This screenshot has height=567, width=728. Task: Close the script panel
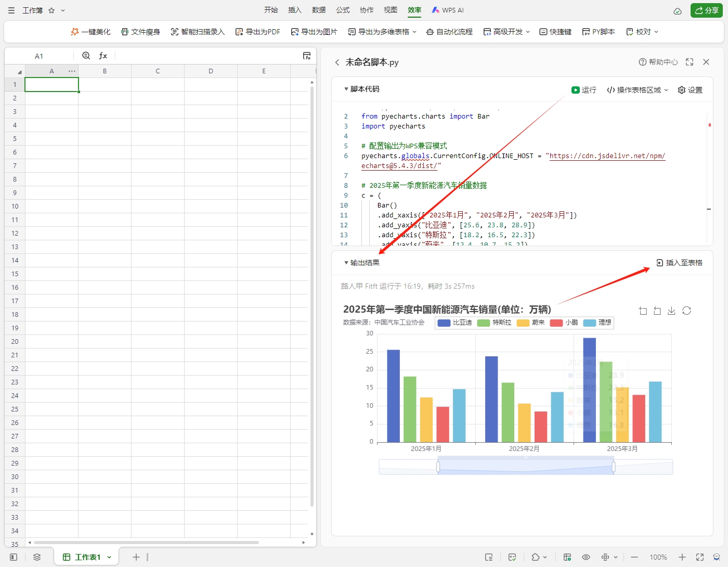click(706, 62)
